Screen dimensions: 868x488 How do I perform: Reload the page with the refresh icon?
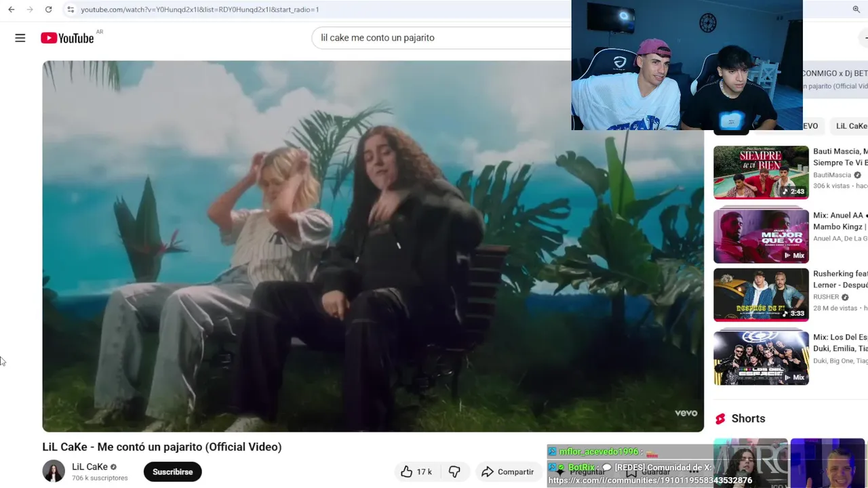click(x=48, y=9)
